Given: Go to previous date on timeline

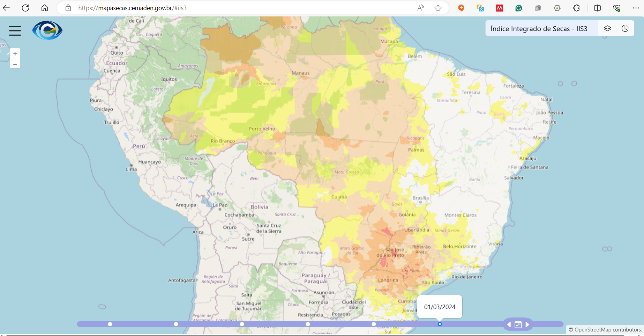Looking at the screenshot, I should 509,324.
